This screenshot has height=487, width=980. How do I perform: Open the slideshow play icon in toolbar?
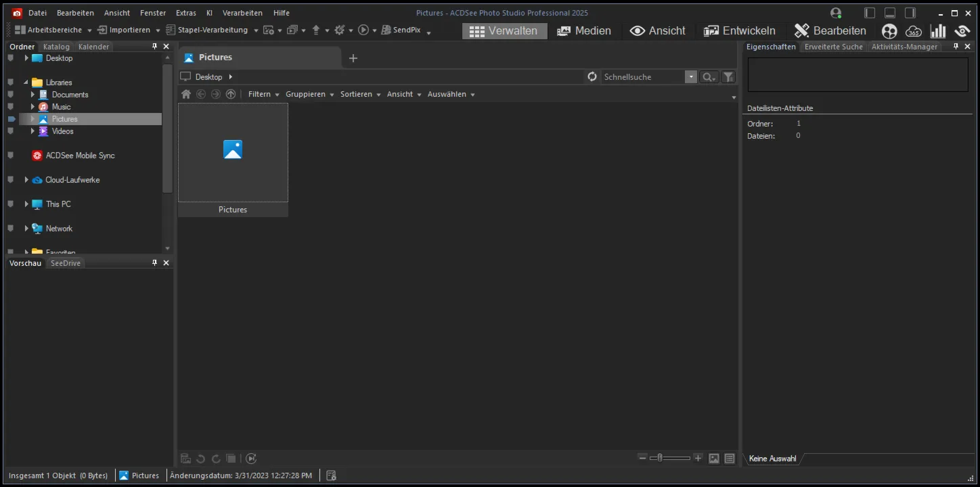point(363,30)
